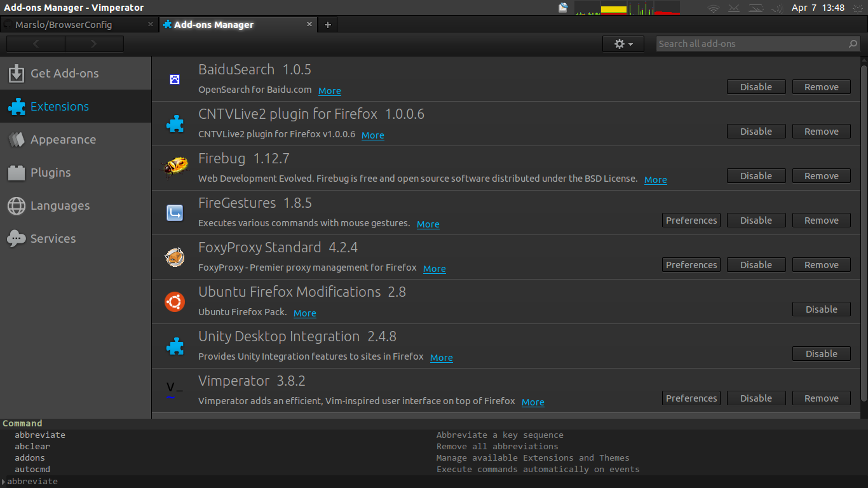The height and width of the screenshot is (488, 868).
Task: Open the battery indicator in the panel
Action: coord(756,8)
